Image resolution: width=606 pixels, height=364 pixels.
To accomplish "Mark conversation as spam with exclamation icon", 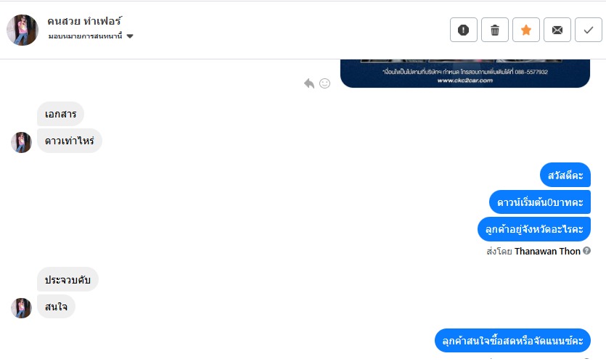I will (x=463, y=30).
